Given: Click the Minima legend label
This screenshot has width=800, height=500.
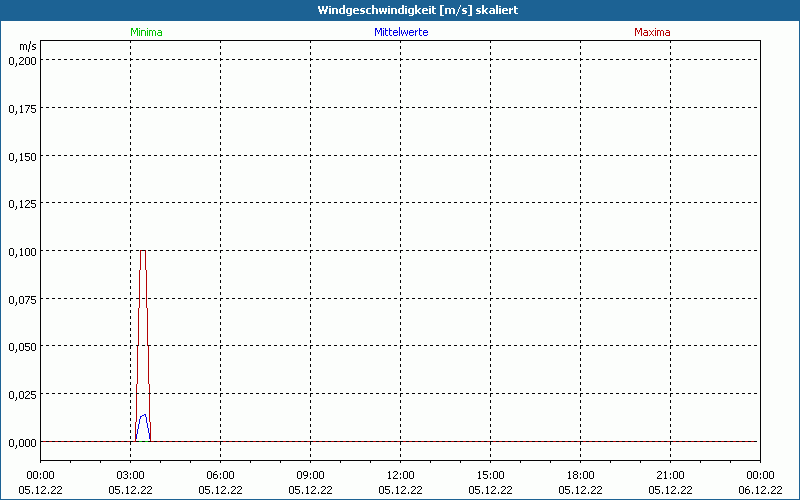Looking at the screenshot, I should [x=146, y=32].
